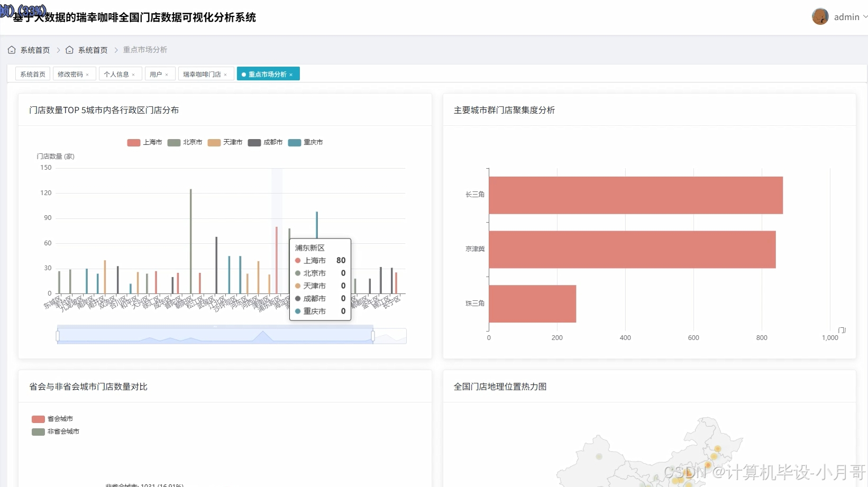Click the 上海市 浦东新区 bar at 80
Screen dimensions: 868x487
click(277, 260)
